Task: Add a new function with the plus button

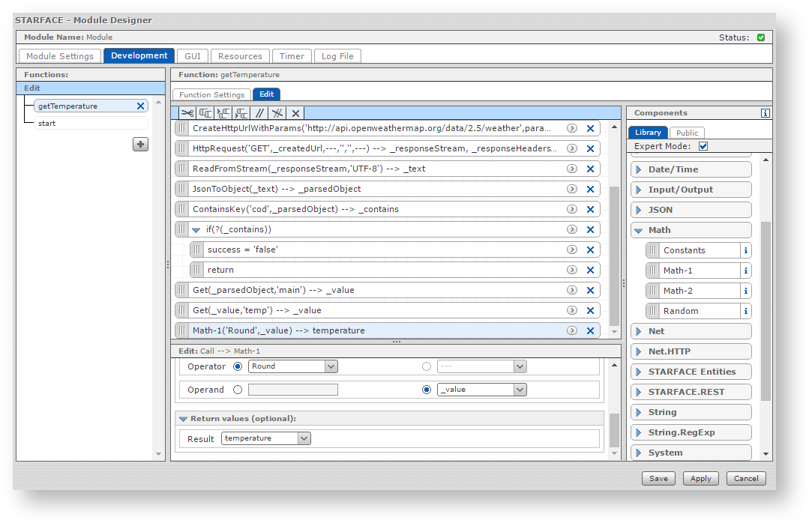Action: (x=140, y=145)
